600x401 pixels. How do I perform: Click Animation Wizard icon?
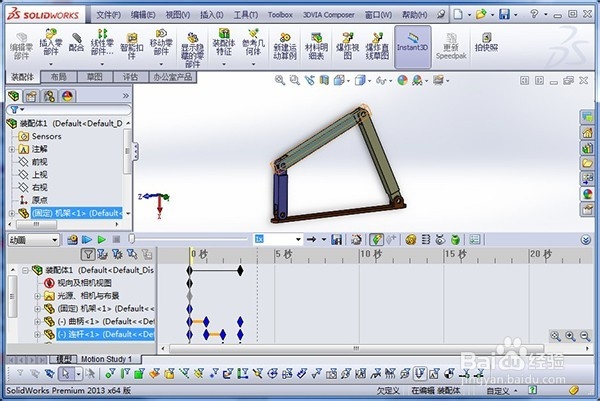(x=356, y=240)
